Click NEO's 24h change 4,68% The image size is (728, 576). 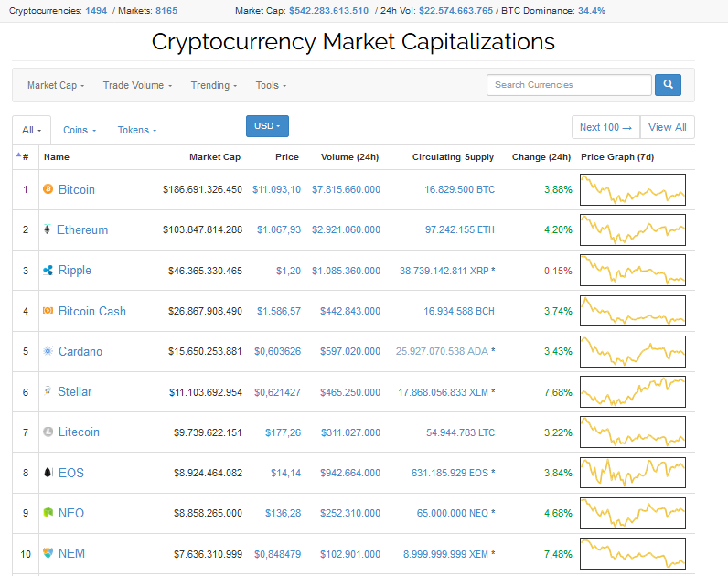[x=558, y=513]
